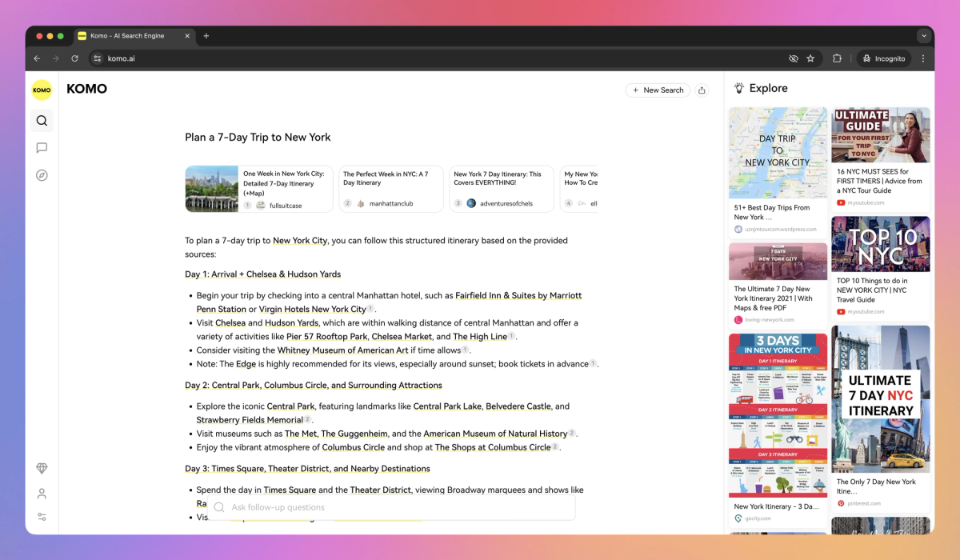Open the account profile icon in the sidebar
This screenshot has height=560, width=960.
42,494
